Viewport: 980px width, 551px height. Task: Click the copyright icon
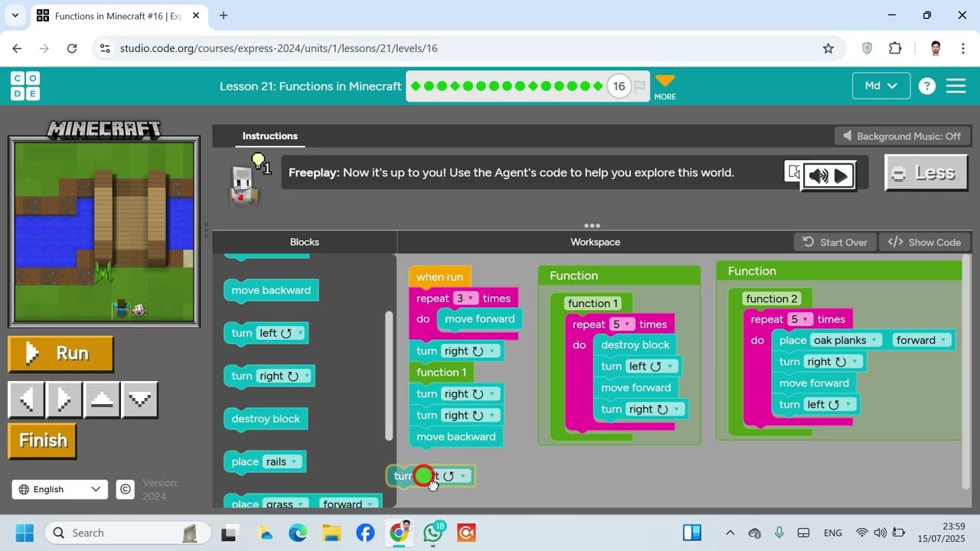(126, 489)
